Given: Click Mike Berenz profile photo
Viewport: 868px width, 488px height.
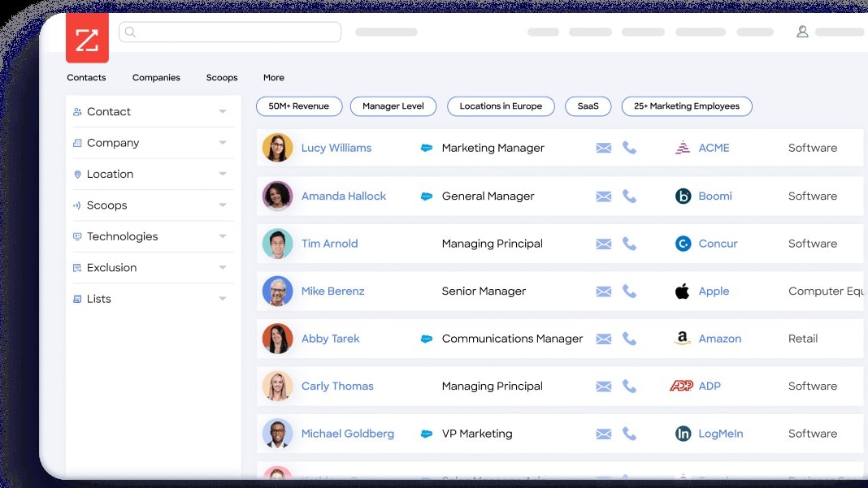Looking at the screenshot, I should (277, 291).
